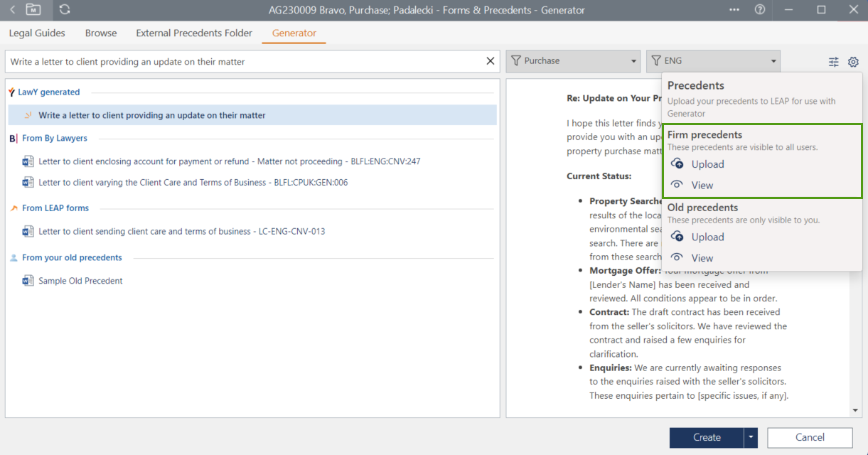The height and width of the screenshot is (455, 868).
Task: Upload a firm precedent
Action: pos(697,164)
